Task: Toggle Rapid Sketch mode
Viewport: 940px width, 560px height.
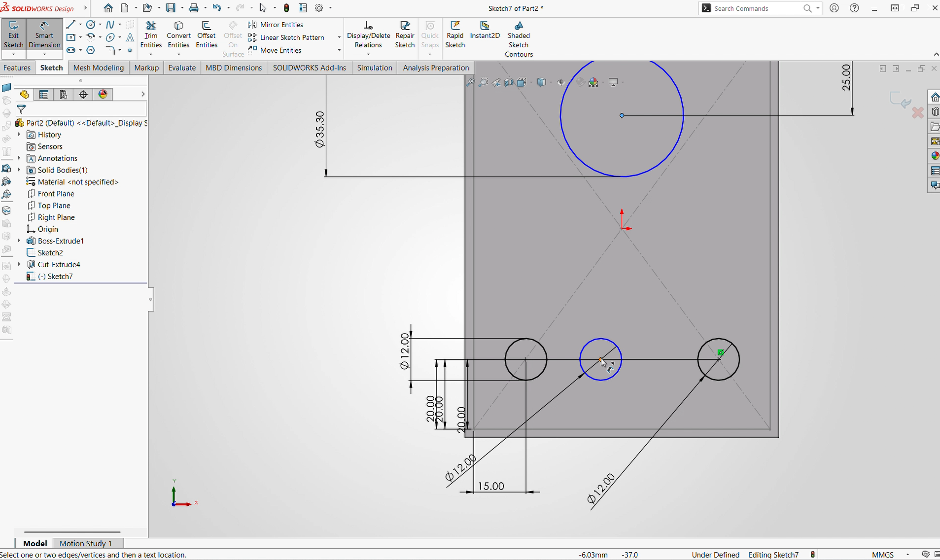Action: [455, 35]
